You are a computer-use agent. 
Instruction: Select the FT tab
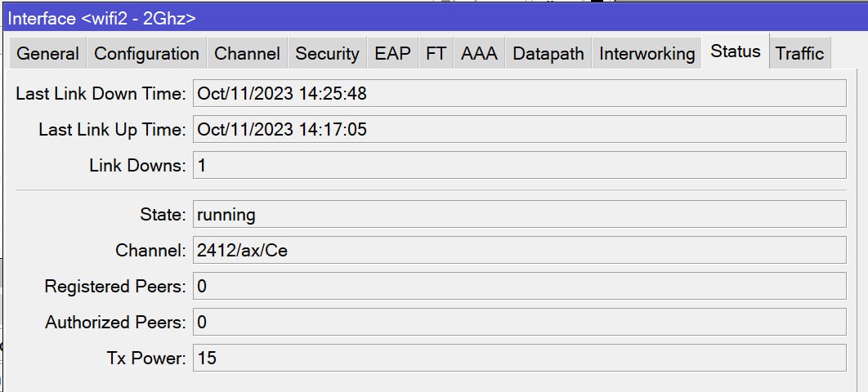tap(436, 54)
